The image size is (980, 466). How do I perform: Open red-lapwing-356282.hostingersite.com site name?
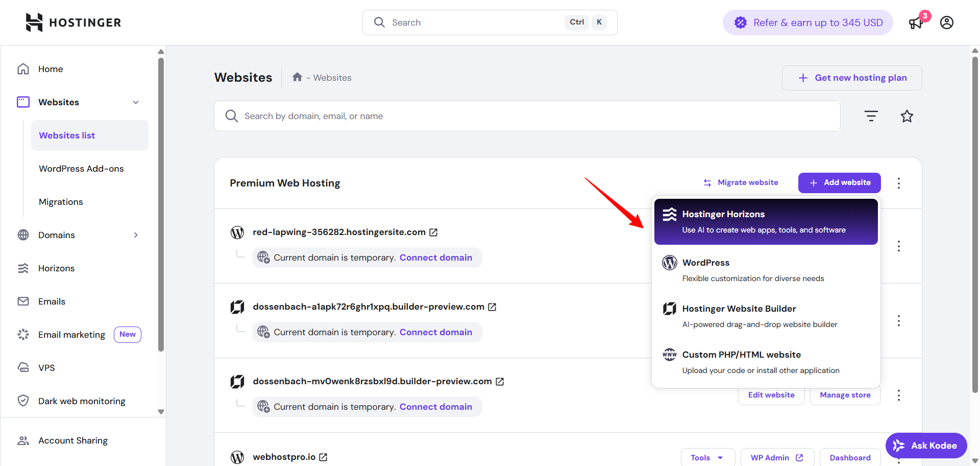[x=339, y=232]
